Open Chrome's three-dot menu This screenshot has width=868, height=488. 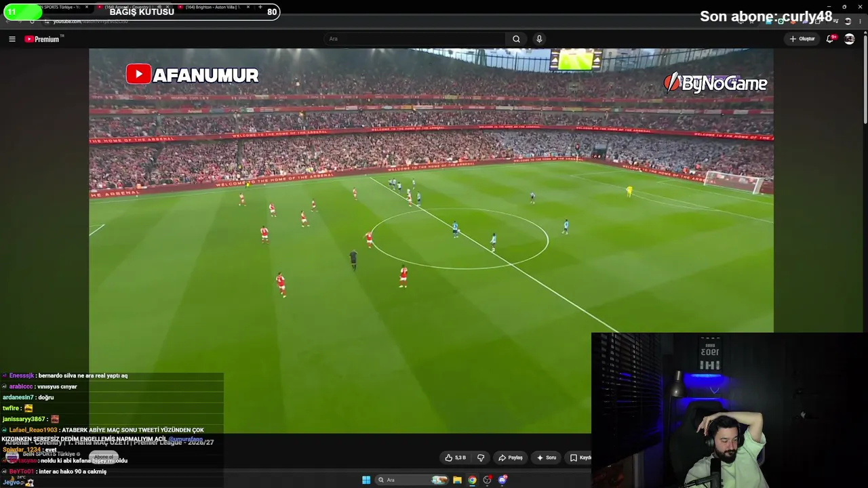click(x=861, y=21)
